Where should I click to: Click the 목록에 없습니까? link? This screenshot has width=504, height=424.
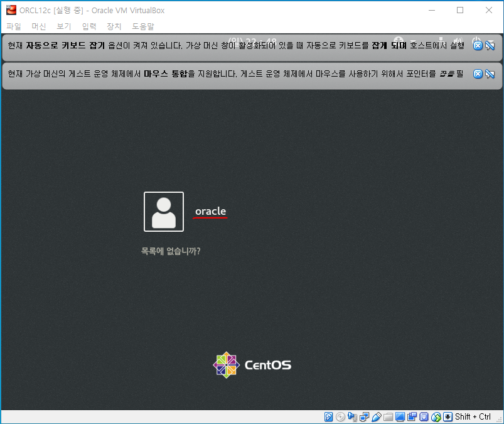(171, 251)
